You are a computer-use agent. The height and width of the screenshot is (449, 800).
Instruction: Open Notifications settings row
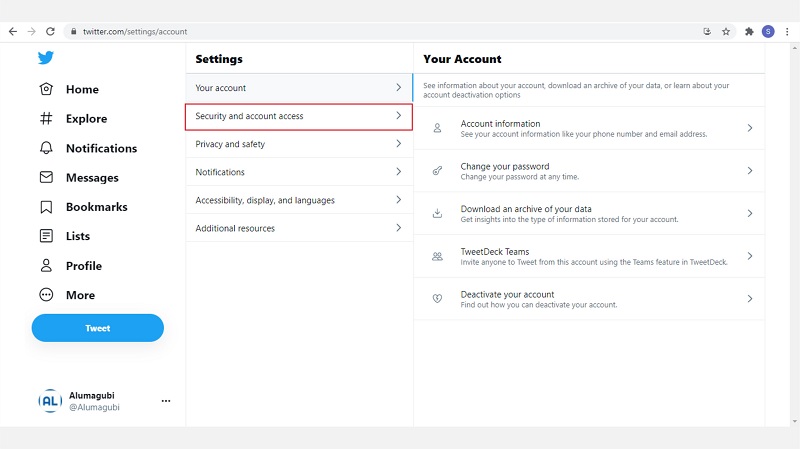[299, 172]
